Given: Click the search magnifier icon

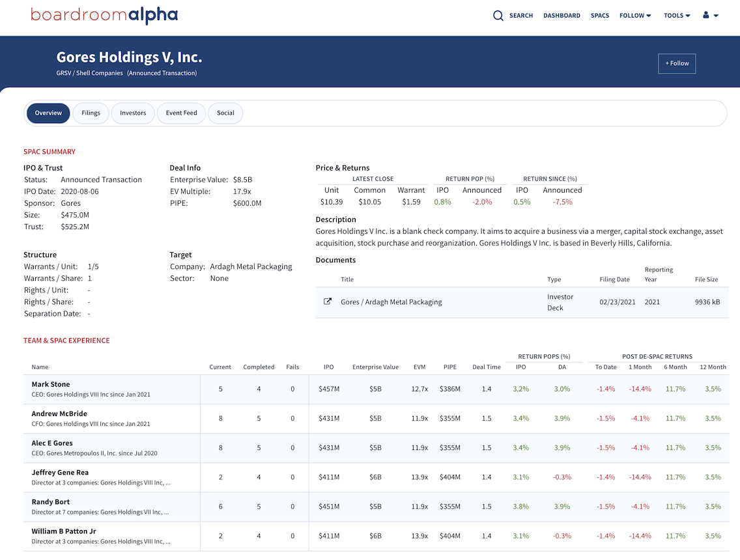Looking at the screenshot, I should [498, 16].
